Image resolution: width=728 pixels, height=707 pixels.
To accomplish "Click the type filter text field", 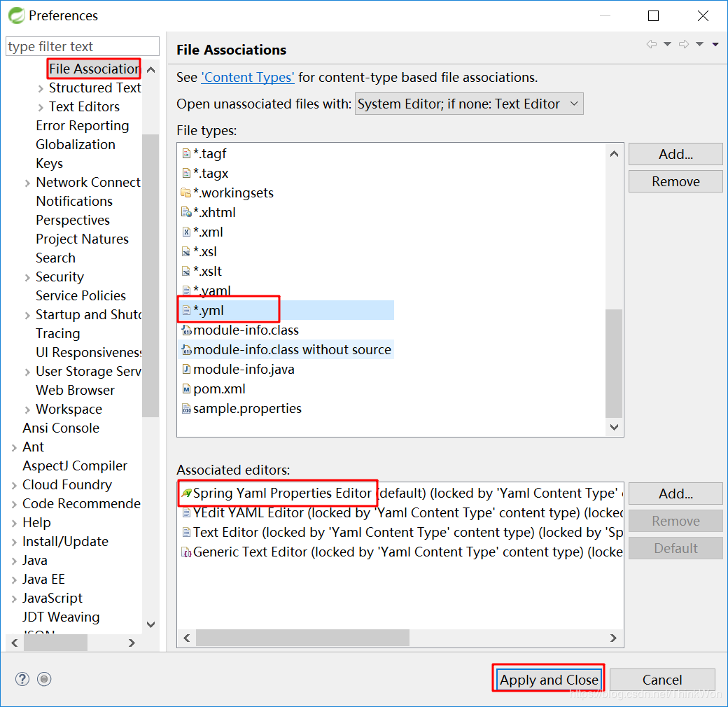I will [83, 46].
